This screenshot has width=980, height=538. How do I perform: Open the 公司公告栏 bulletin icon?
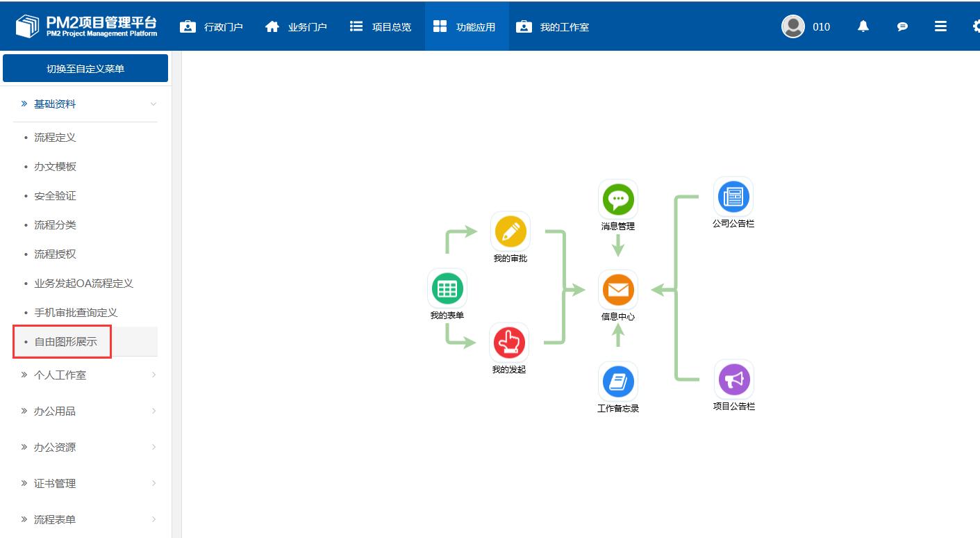click(733, 197)
